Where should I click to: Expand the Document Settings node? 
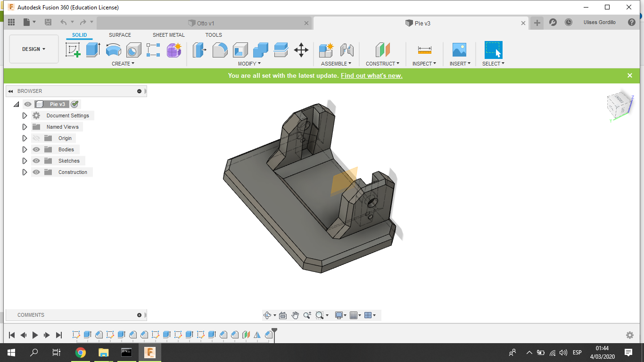[25, 115]
